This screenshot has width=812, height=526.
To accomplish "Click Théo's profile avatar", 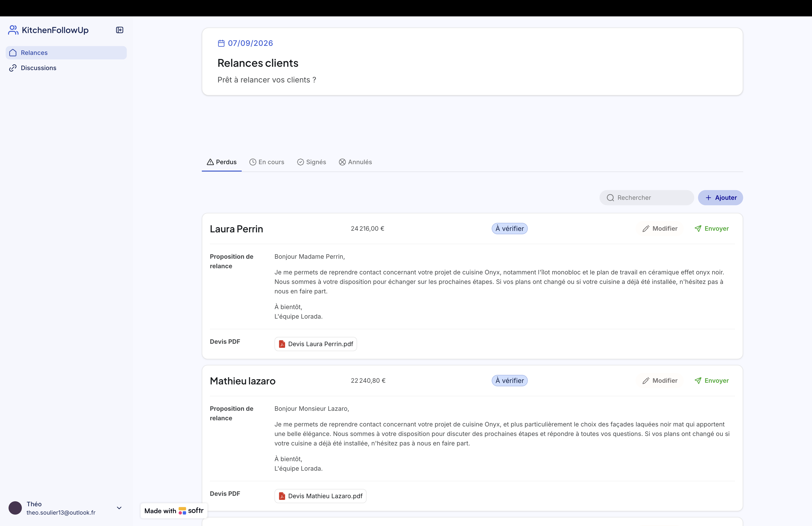I will [x=15, y=508].
